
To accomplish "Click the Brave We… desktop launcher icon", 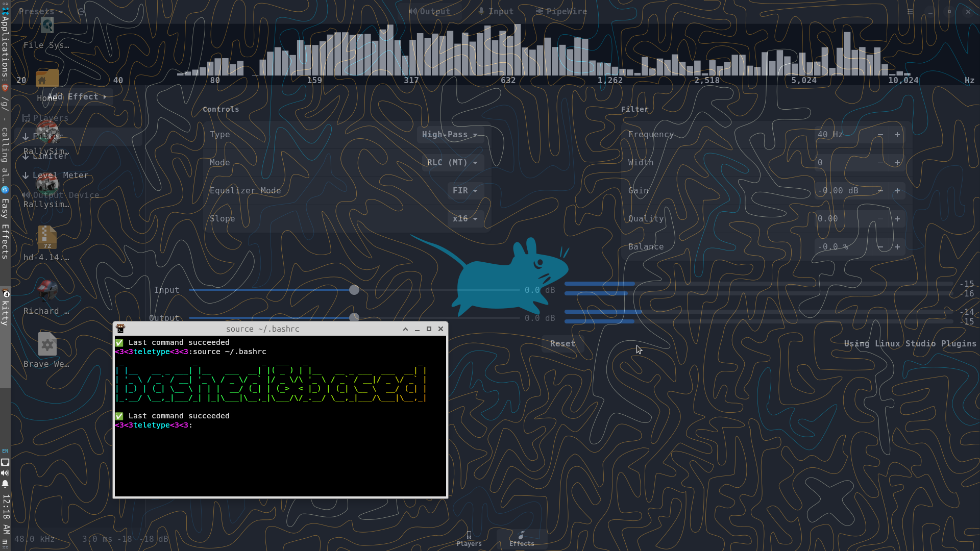I will click(47, 344).
